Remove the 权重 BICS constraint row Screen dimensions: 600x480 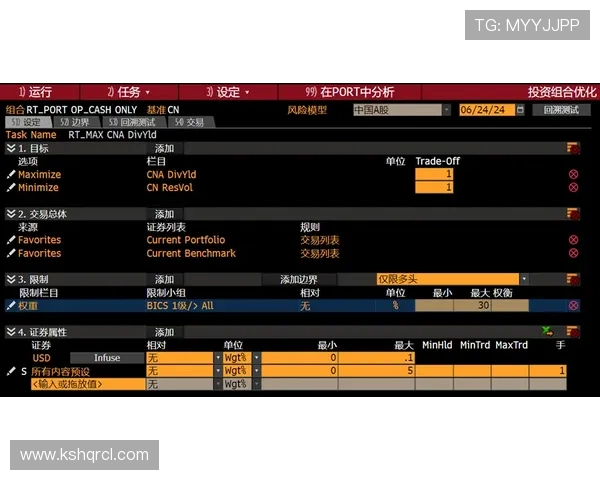coord(573,305)
